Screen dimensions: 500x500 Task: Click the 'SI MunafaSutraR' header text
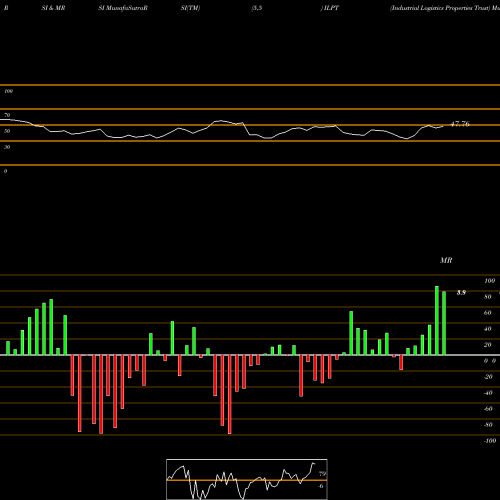point(123,8)
